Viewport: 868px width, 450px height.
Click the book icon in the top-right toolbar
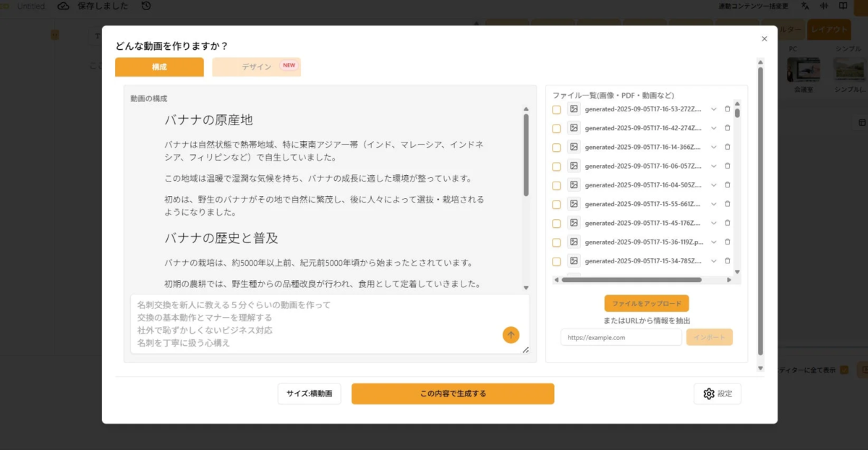(x=843, y=6)
